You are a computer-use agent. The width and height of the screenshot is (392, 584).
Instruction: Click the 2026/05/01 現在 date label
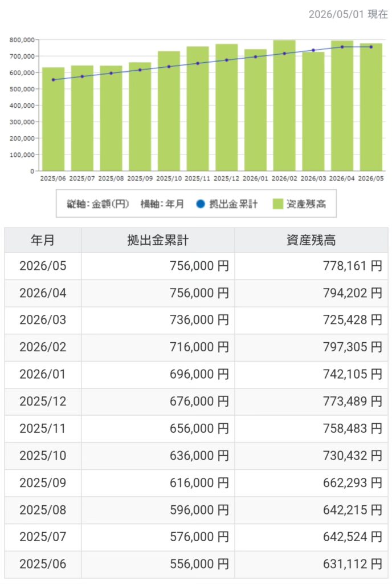348,14
